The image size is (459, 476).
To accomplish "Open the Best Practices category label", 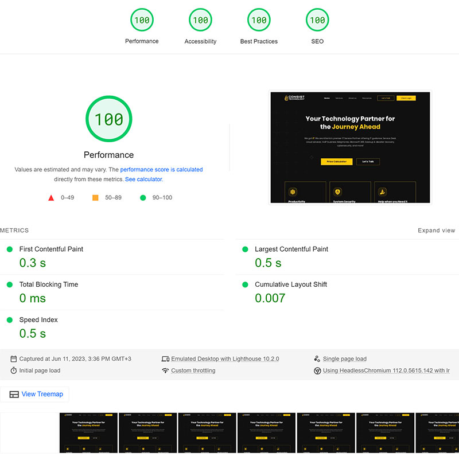I will [x=259, y=41].
